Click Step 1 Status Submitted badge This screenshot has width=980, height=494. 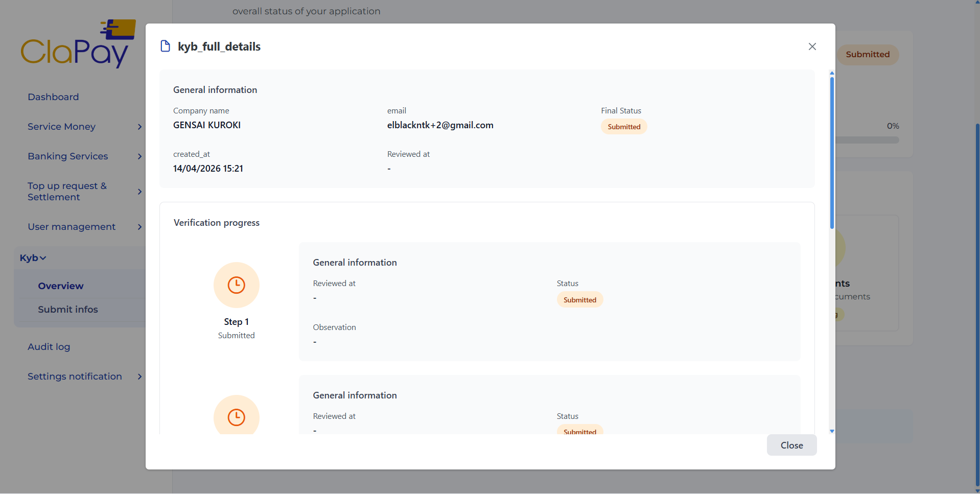[579, 300]
